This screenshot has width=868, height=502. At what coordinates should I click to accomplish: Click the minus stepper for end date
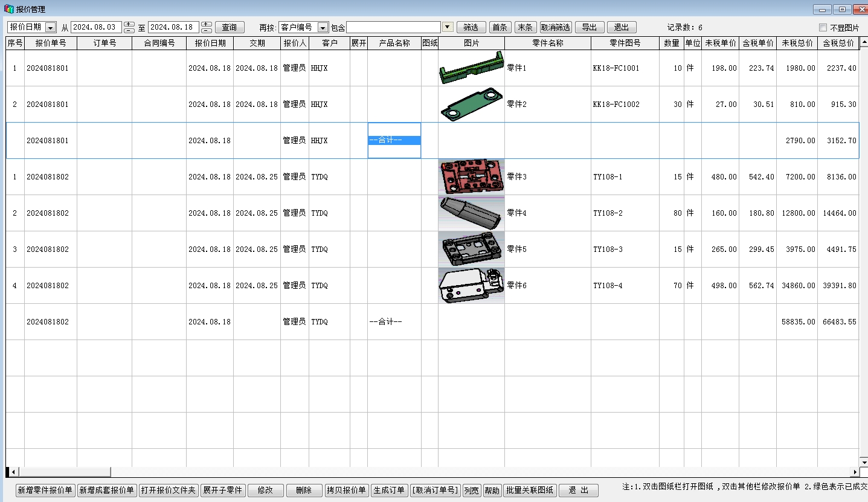tap(207, 30)
